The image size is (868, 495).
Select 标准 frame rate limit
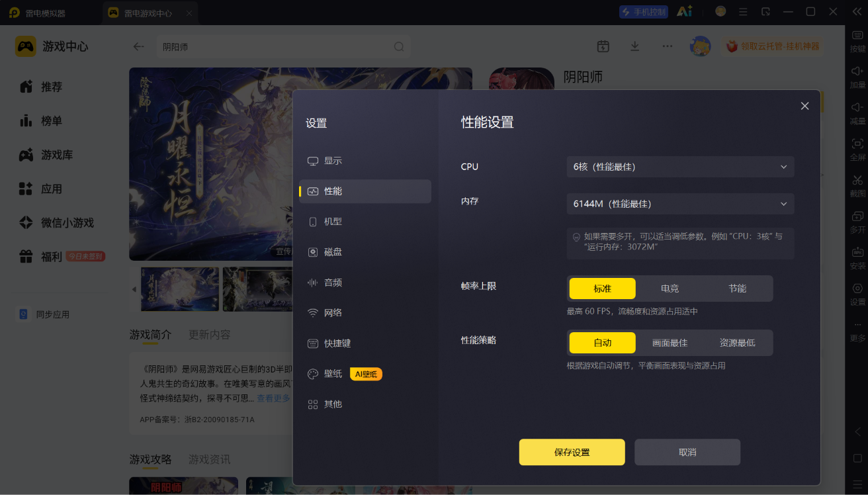pyautogui.click(x=602, y=289)
